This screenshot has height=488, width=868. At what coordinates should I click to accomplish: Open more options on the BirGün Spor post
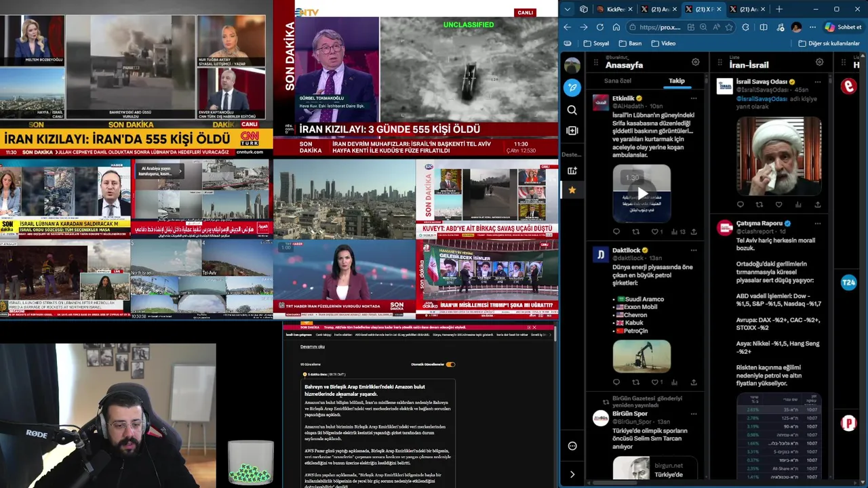(693, 413)
